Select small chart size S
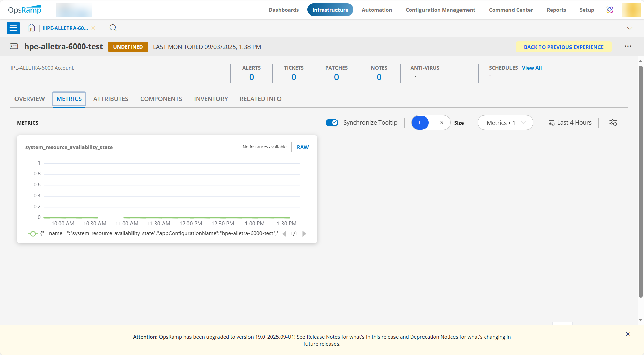644x355 pixels. (x=441, y=123)
